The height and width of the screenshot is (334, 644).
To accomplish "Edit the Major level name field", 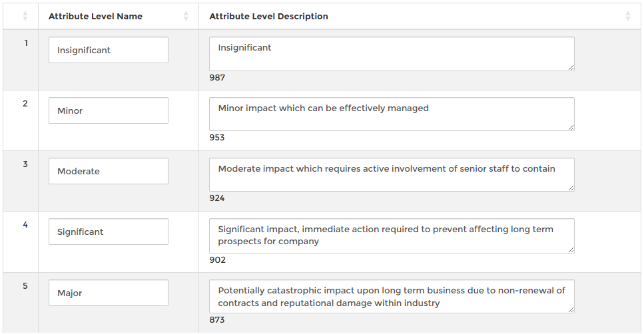I will coord(109,293).
